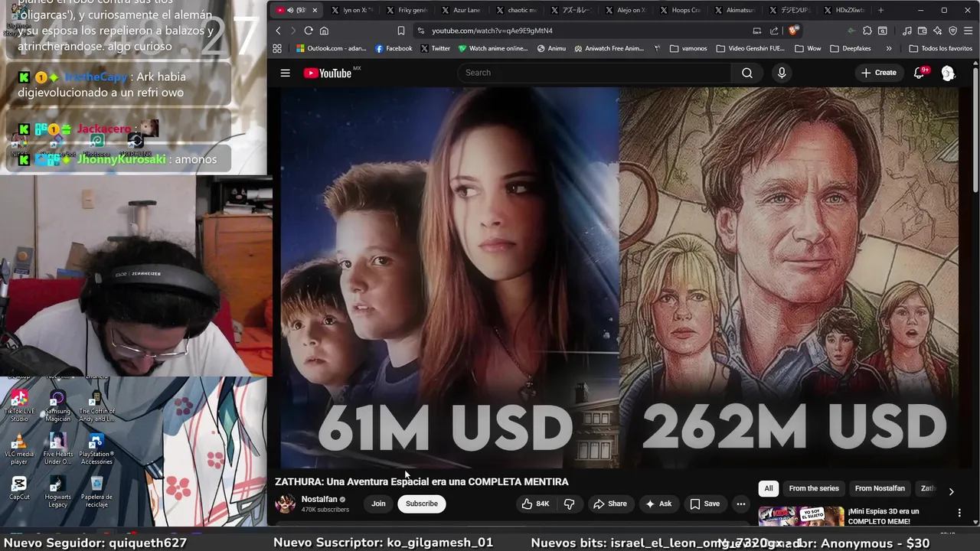Viewport: 980px width, 551px height.
Task: Open the bookmarks apps grid icon
Action: point(277,48)
